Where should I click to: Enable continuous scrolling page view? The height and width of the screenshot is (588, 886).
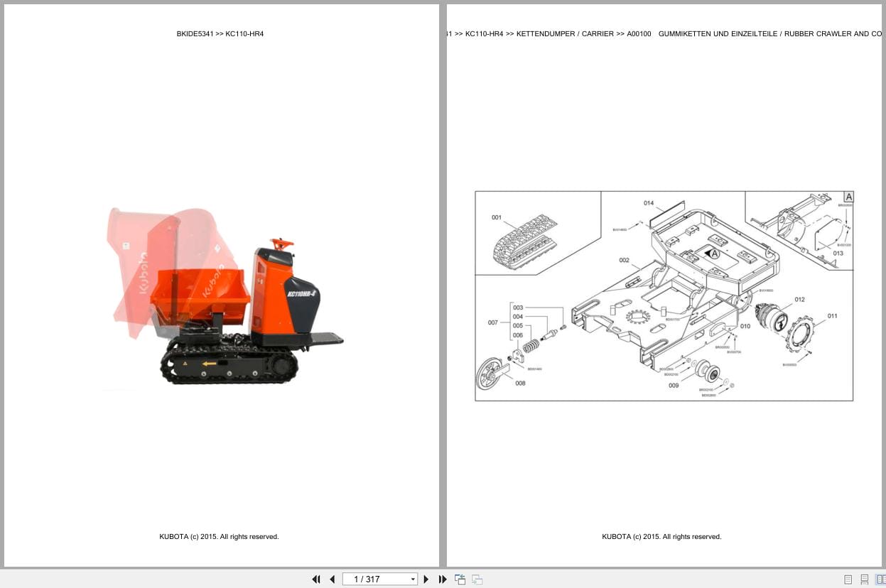[x=864, y=580]
